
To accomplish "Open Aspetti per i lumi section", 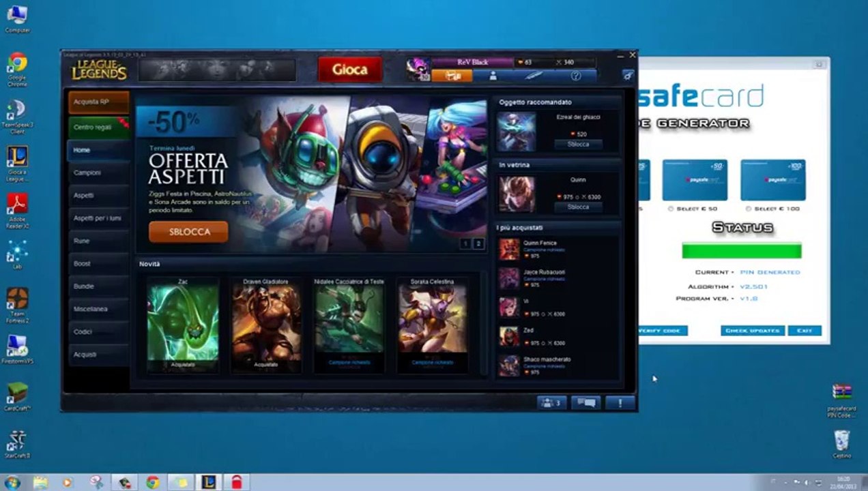I will coord(99,218).
